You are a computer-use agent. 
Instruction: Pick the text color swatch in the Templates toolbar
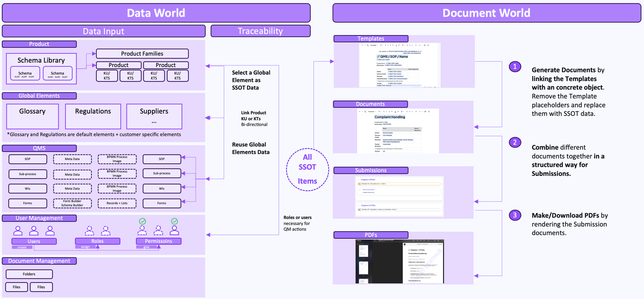point(396,45)
